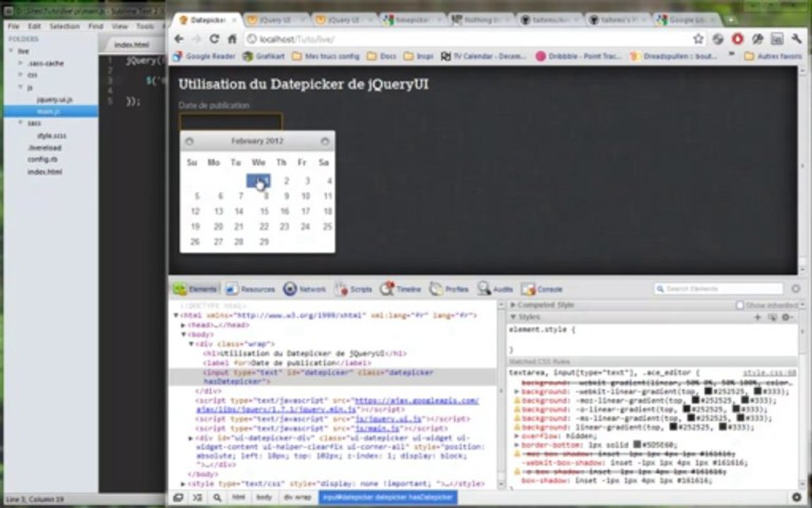Screen dimensions: 812x508
Task: Open the js/main.js source link
Action: point(378,429)
